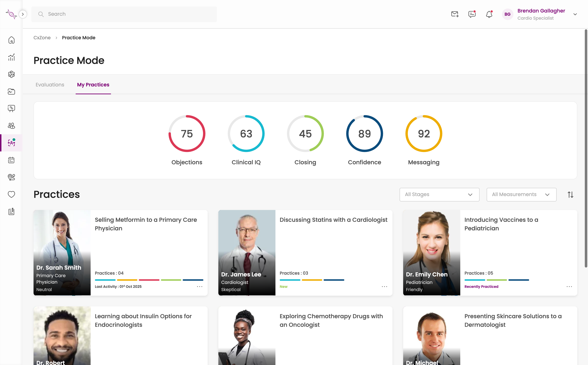The height and width of the screenshot is (365, 588).
Task: Open Learning about Insulin Options for Endocrinologists
Action: pyautogui.click(x=143, y=320)
